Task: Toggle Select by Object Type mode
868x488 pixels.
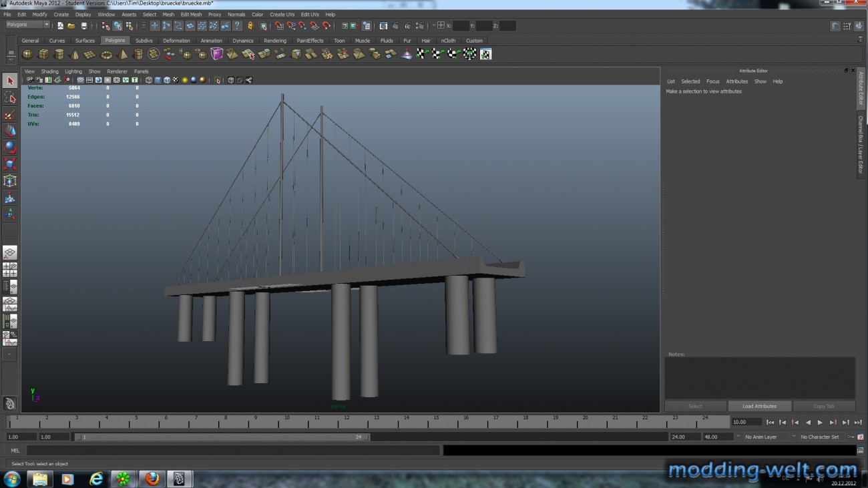Action: [x=118, y=26]
